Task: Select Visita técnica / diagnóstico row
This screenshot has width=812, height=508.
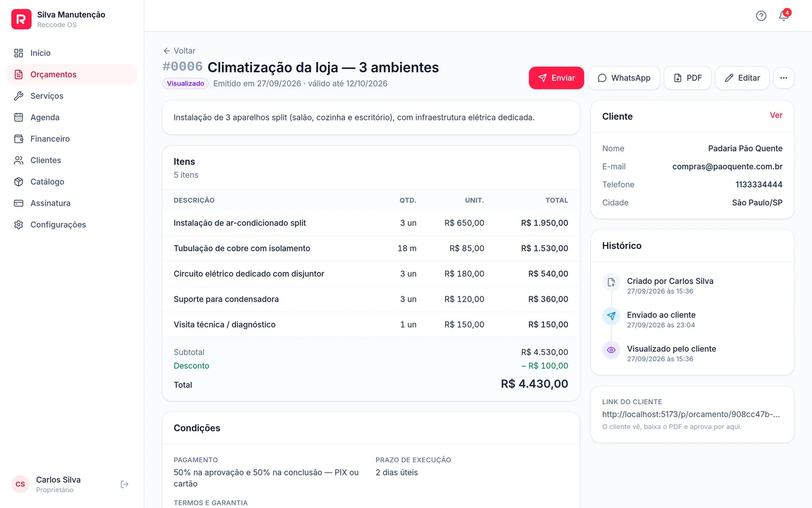Action: coord(371,325)
